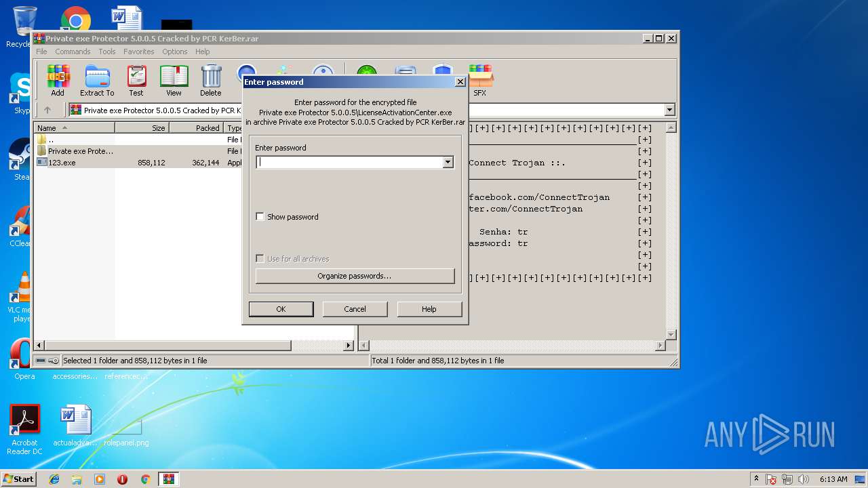Click the key icon in WinRAR status bar
This screenshot has width=868, height=488.
54,361
